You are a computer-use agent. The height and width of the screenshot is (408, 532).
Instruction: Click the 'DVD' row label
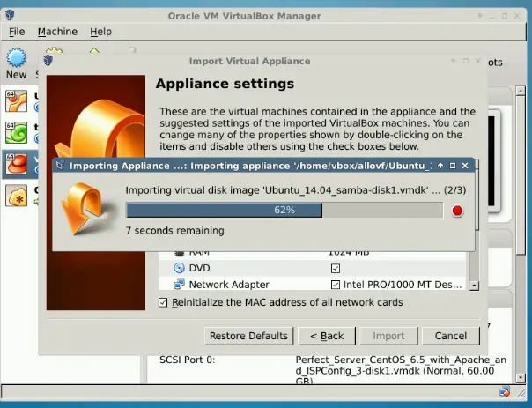199,268
